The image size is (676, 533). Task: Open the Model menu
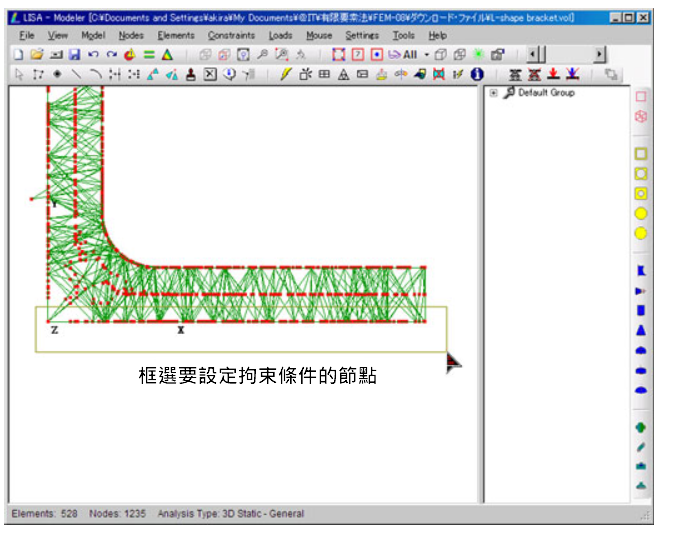[93, 35]
